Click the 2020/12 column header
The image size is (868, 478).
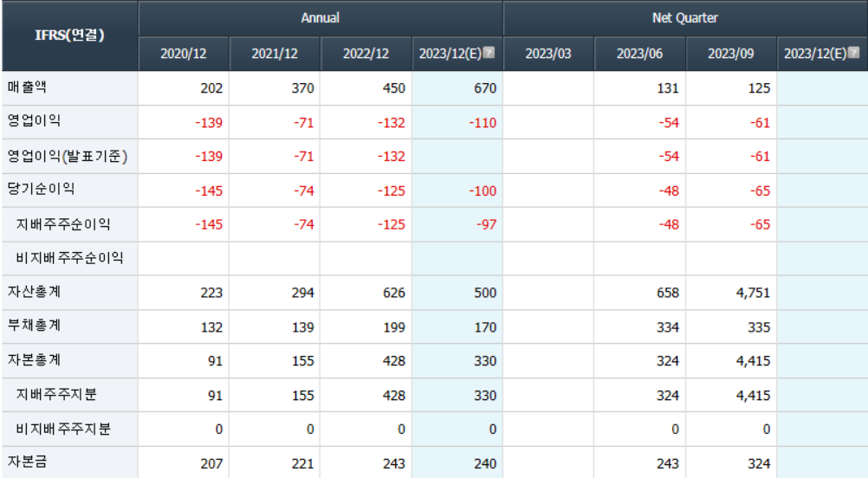(184, 54)
